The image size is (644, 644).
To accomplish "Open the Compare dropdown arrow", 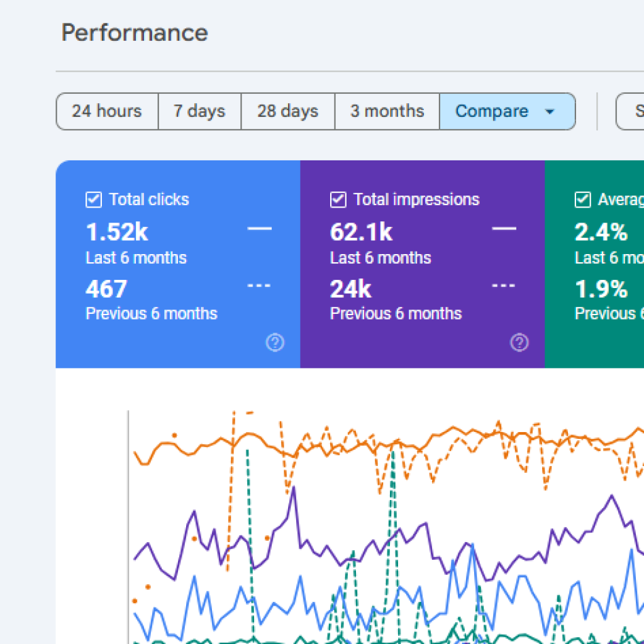I will (550, 111).
